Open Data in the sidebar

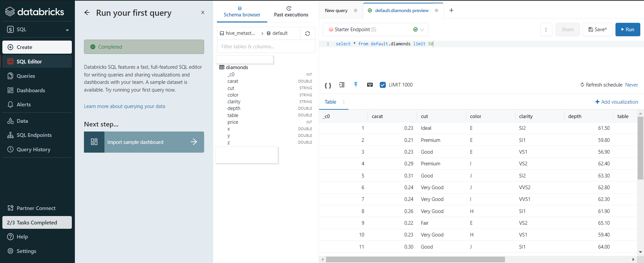(x=37, y=121)
